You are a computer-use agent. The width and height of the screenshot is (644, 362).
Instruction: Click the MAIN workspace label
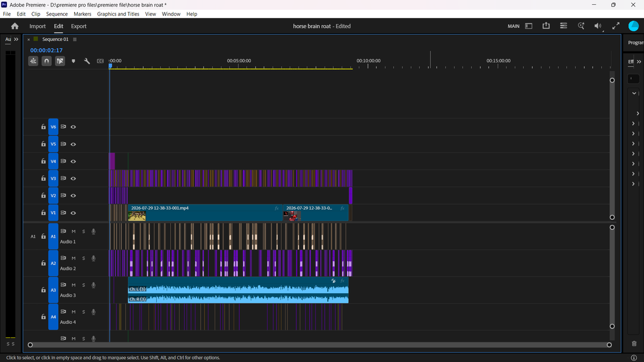click(514, 26)
